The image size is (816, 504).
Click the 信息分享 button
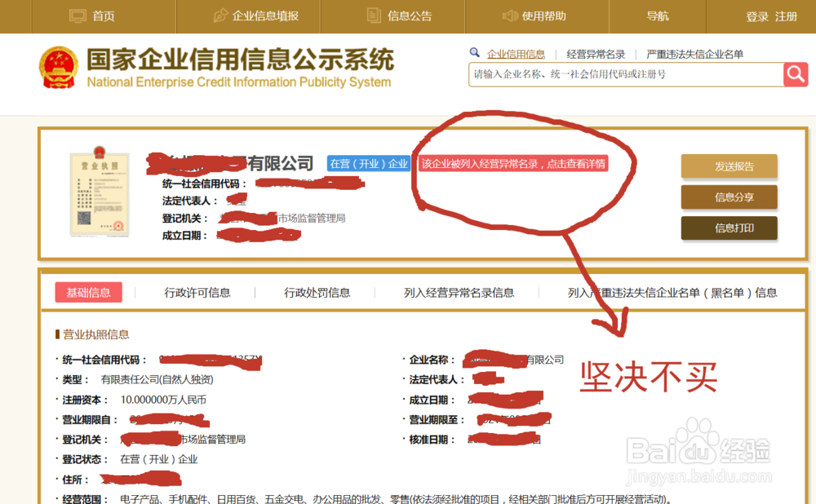tap(729, 197)
